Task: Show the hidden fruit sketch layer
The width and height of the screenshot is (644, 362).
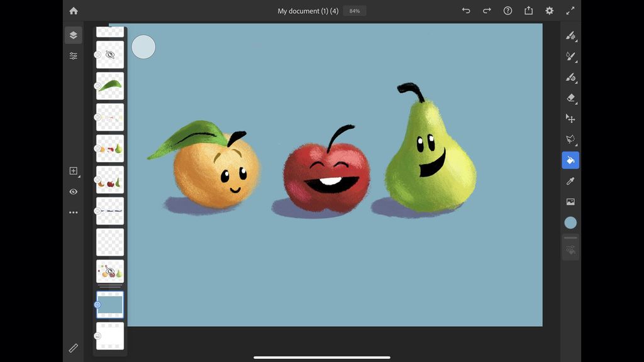Action: [109, 271]
